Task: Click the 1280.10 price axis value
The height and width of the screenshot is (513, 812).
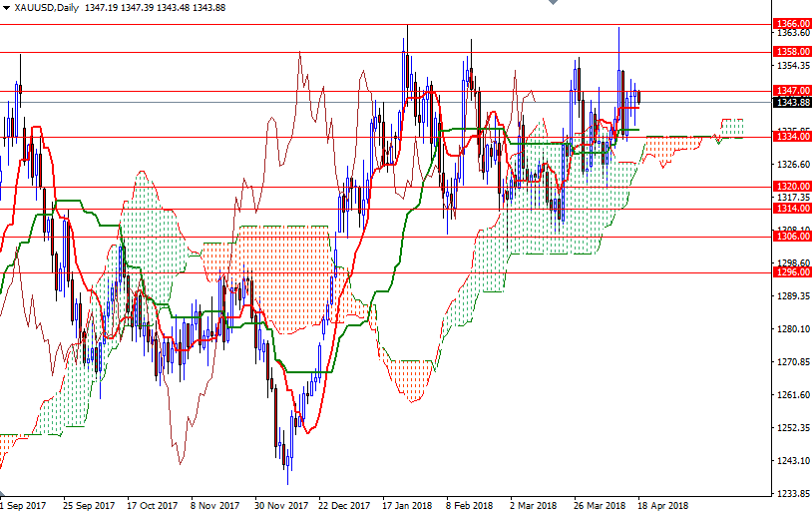Action: [793, 329]
